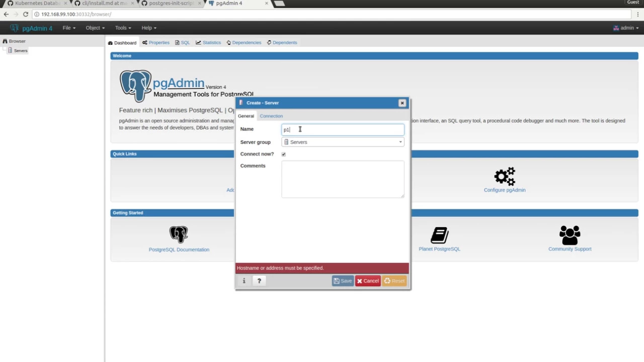Open the File menu
This screenshot has width=644, height=362.
[x=69, y=28]
